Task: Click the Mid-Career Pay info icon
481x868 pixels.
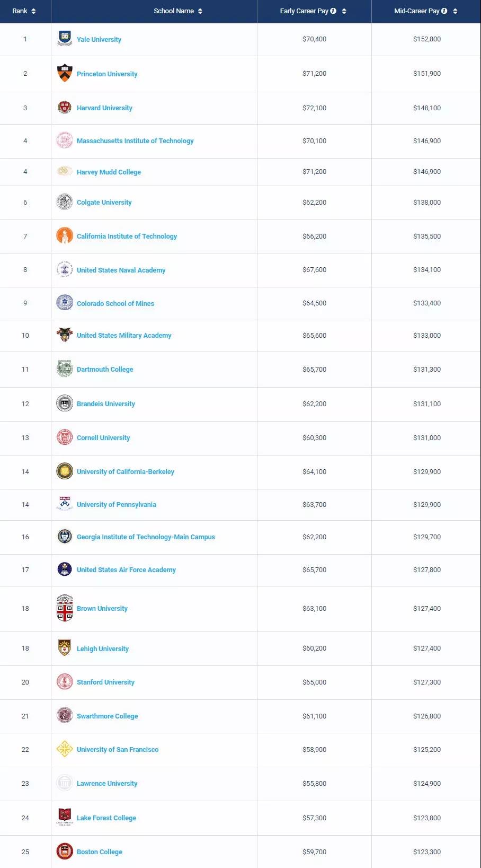Action: [x=444, y=11]
